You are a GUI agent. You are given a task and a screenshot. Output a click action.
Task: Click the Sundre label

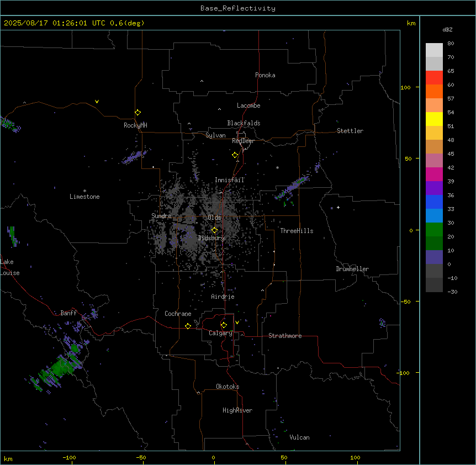[161, 216]
